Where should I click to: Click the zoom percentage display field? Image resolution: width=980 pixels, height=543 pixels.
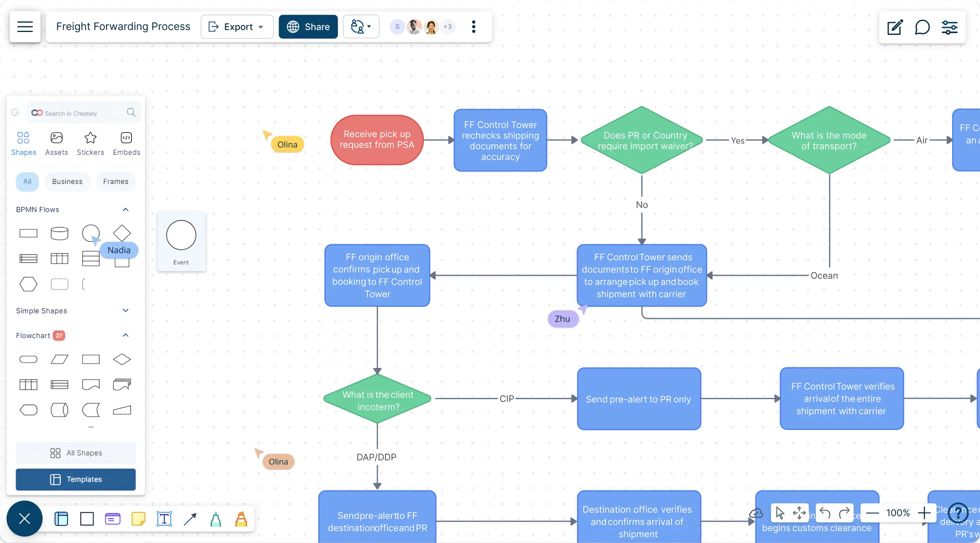(x=898, y=512)
